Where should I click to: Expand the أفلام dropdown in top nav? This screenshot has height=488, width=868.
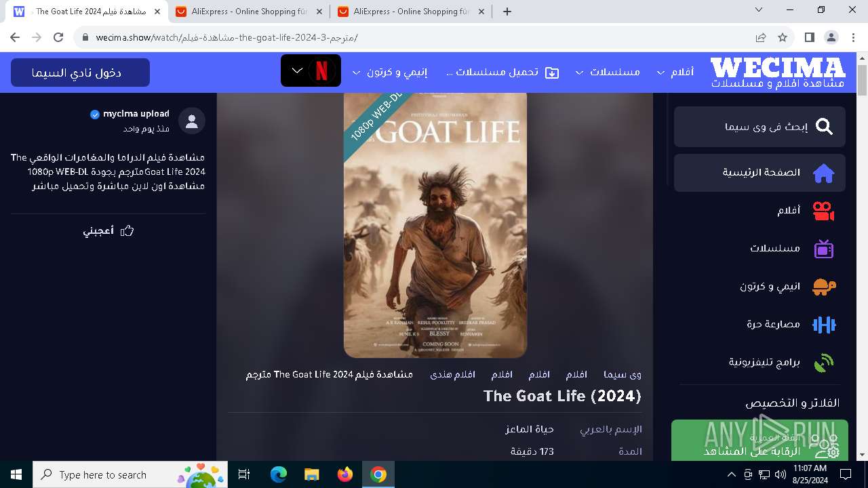(660, 73)
